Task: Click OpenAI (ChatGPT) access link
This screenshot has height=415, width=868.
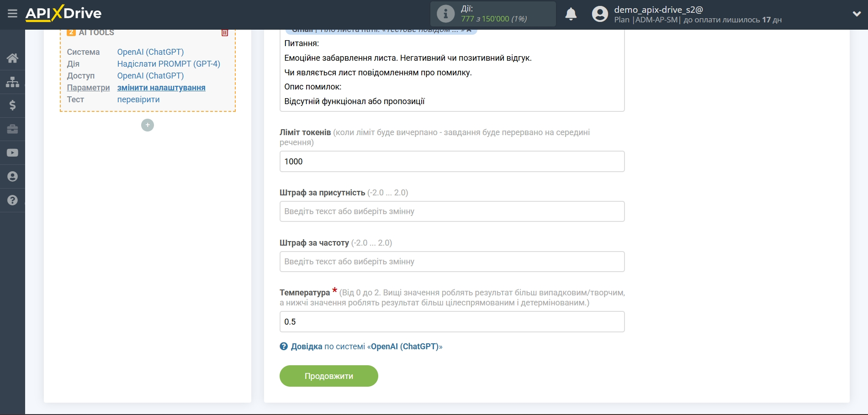Action: 150,76
